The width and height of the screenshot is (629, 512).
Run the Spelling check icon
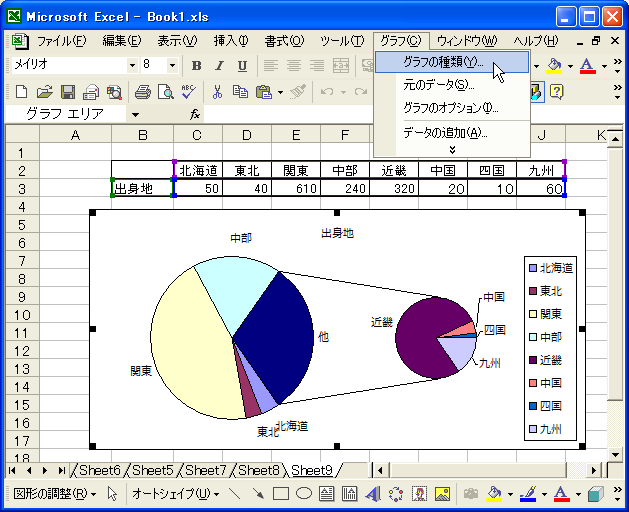[x=188, y=92]
